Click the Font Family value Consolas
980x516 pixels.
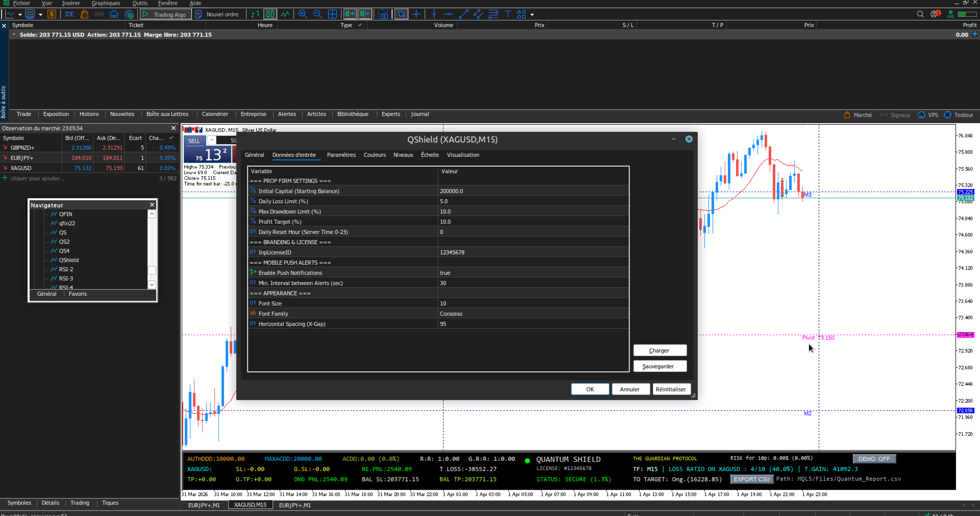(x=533, y=314)
